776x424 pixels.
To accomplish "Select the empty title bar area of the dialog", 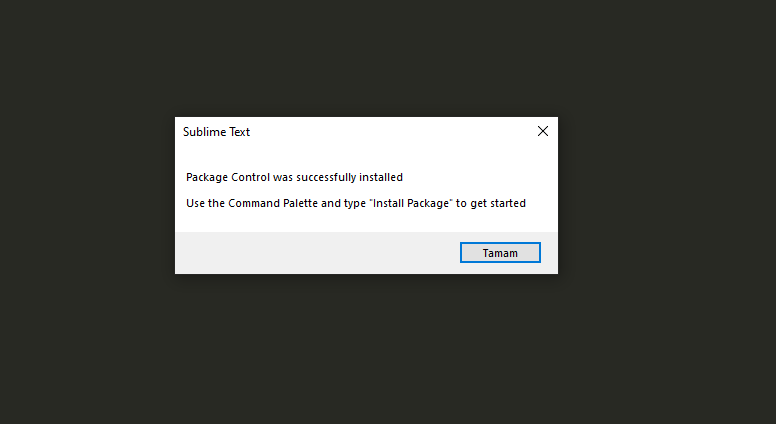I will tap(391, 132).
